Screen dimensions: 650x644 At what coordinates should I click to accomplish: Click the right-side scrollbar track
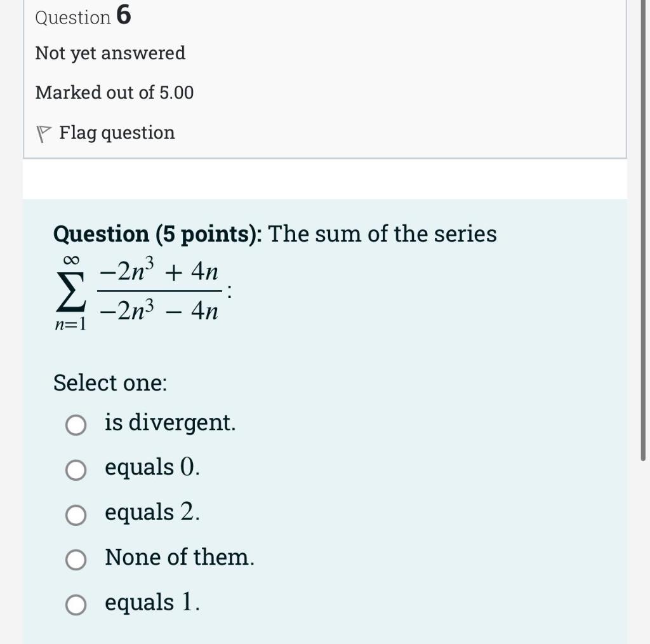644,318
